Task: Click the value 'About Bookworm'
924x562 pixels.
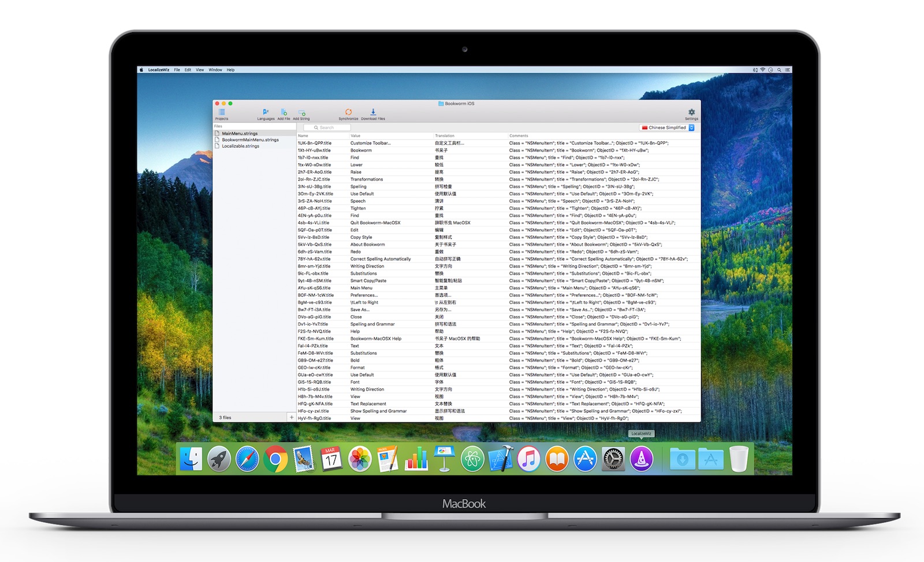Action: coord(367,245)
